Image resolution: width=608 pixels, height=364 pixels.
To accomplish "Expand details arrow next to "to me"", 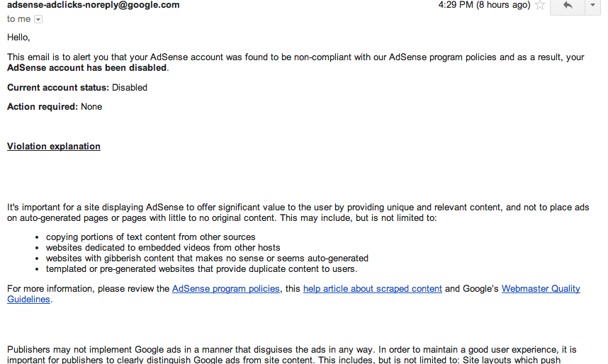I will (38, 20).
